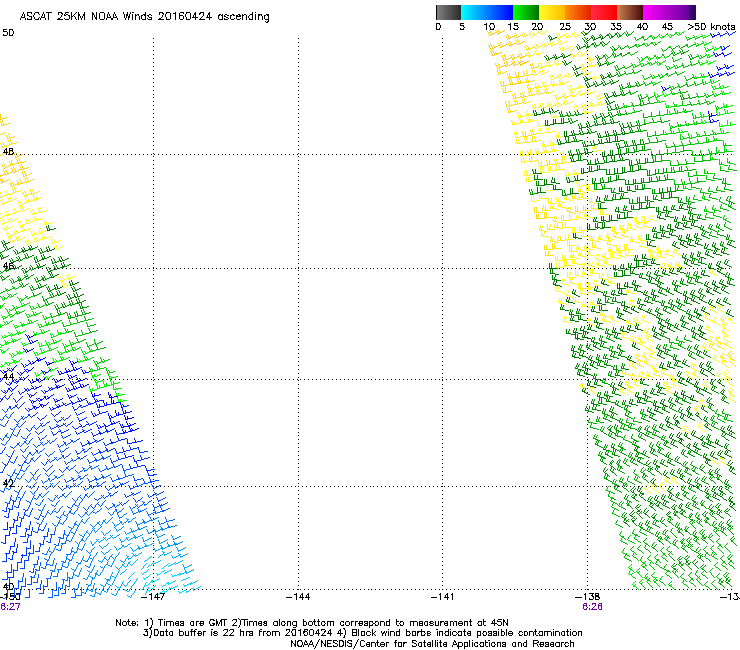Select the cyan-to-blue 5-15 knots legend swatch
The image size is (740, 650).
487,12
